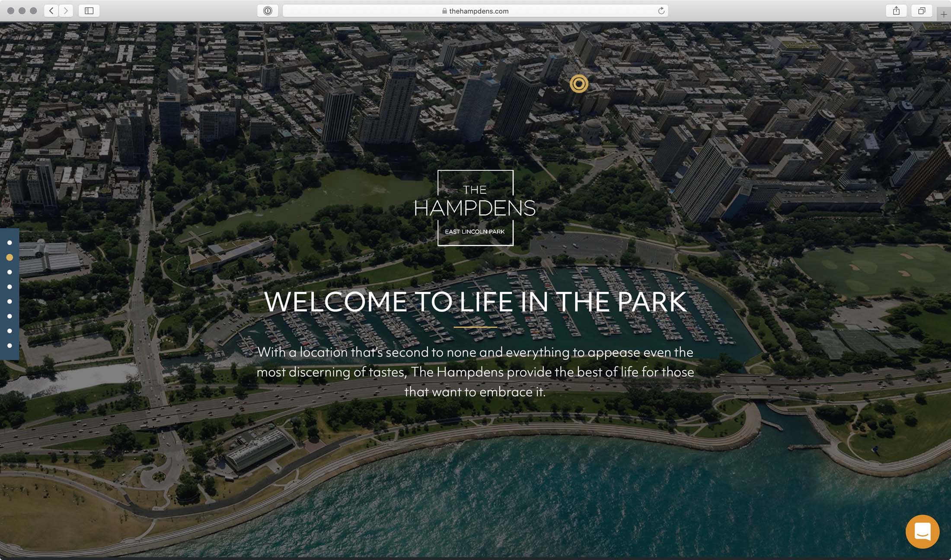Select the highlighted gold navigation dot
The image size is (951, 560).
(x=10, y=258)
